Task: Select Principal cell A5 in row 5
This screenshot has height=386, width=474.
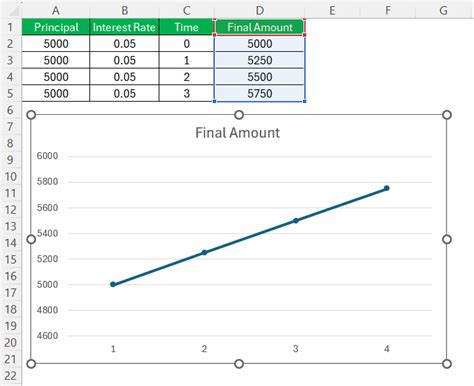Action: click(56, 93)
